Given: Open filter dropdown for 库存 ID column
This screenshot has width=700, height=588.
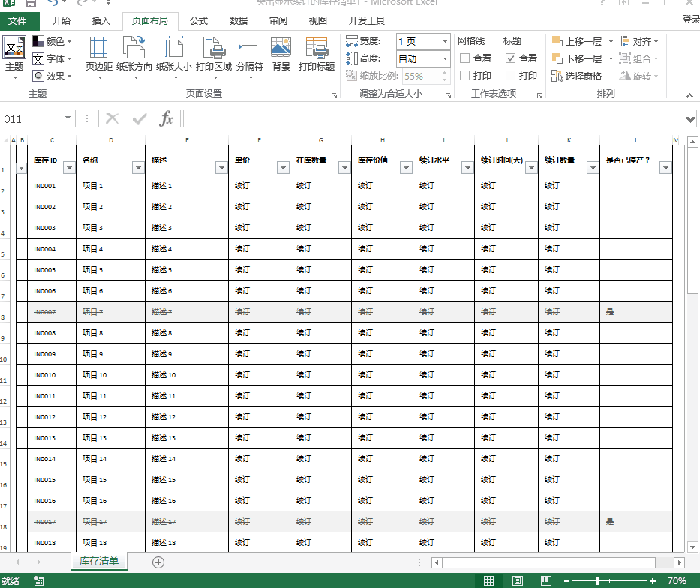Looking at the screenshot, I should pyautogui.click(x=69, y=168).
